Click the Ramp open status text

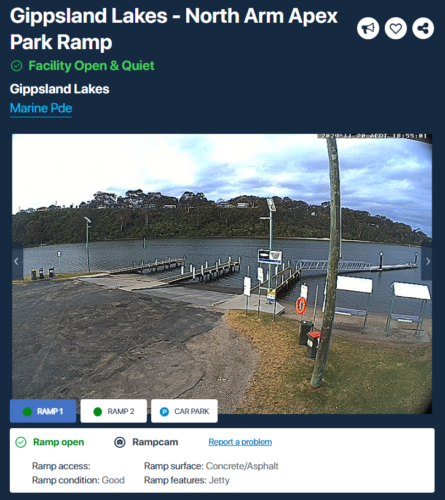point(58,442)
